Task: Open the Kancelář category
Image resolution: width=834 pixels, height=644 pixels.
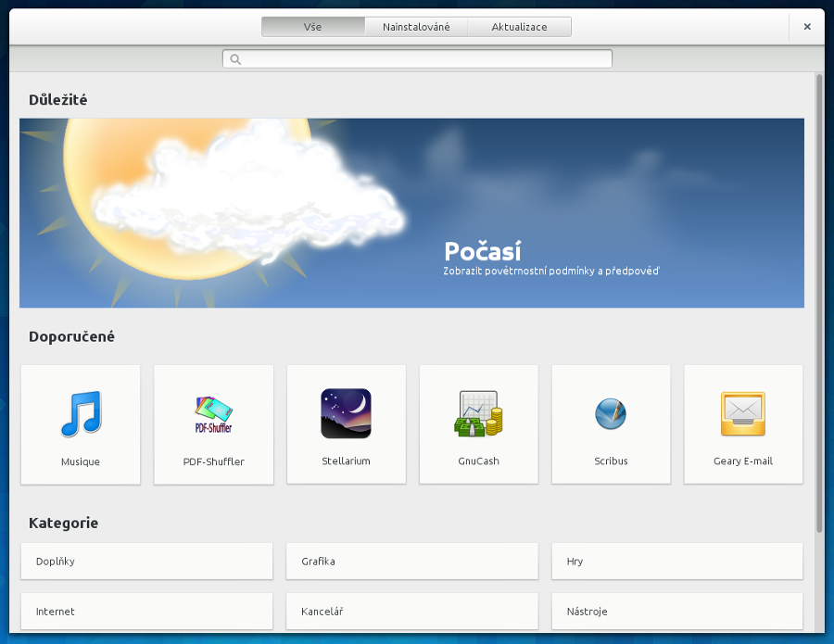Action: [x=411, y=612]
